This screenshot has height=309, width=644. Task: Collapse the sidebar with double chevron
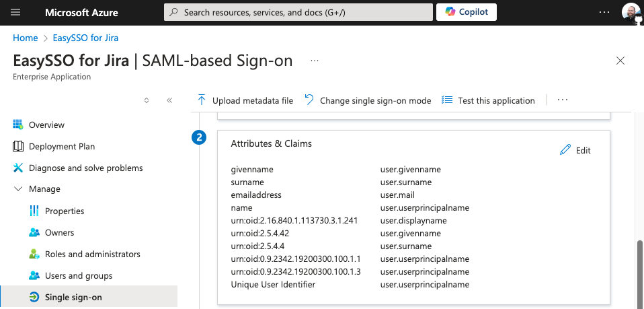tap(169, 100)
